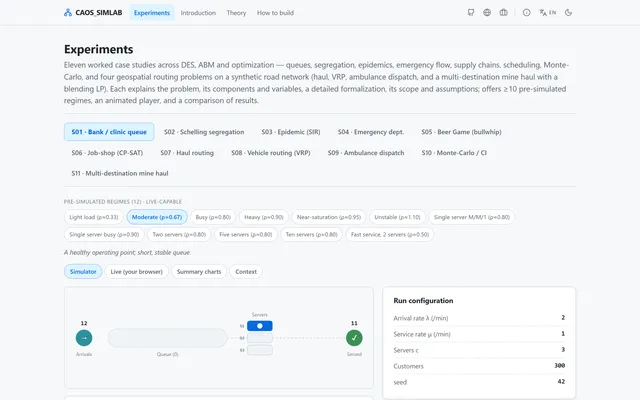
Task: Click the idle server S2 box
Action: 260,338
